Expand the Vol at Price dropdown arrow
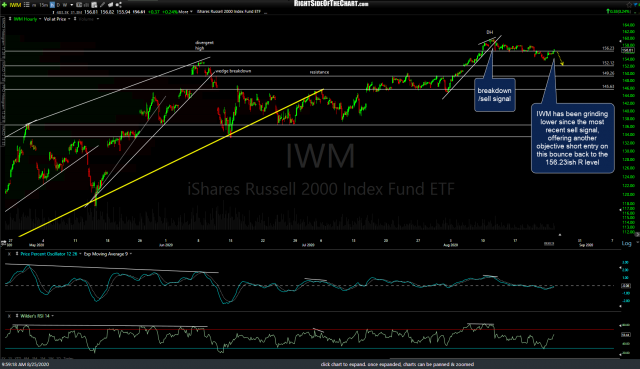Screen dimensions: 640x369 (x=69, y=19)
